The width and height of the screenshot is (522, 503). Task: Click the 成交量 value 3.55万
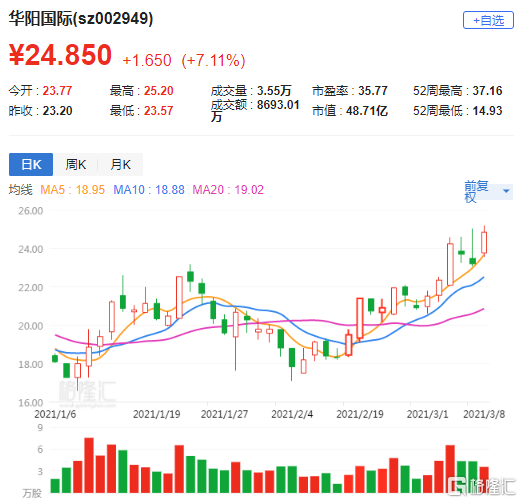coord(274,91)
